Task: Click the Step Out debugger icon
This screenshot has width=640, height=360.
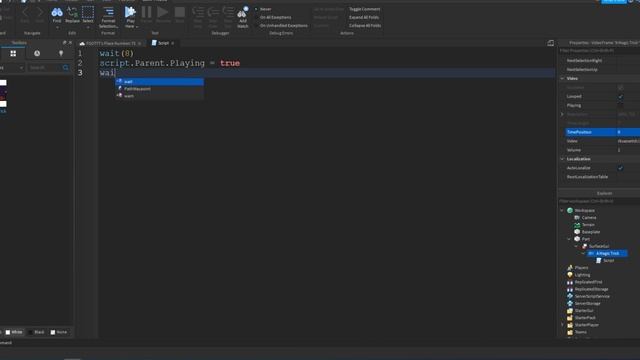Action: pos(228,12)
